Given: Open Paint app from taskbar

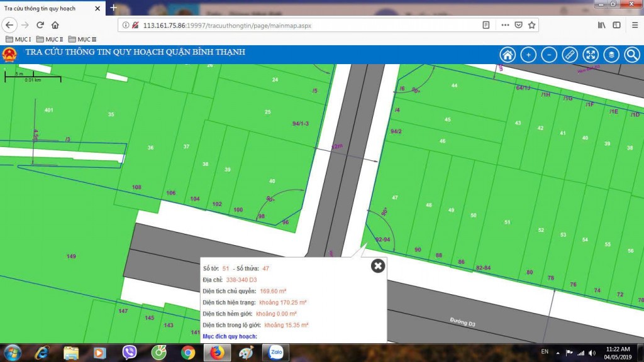Looking at the screenshot, I should pos(247,353).
